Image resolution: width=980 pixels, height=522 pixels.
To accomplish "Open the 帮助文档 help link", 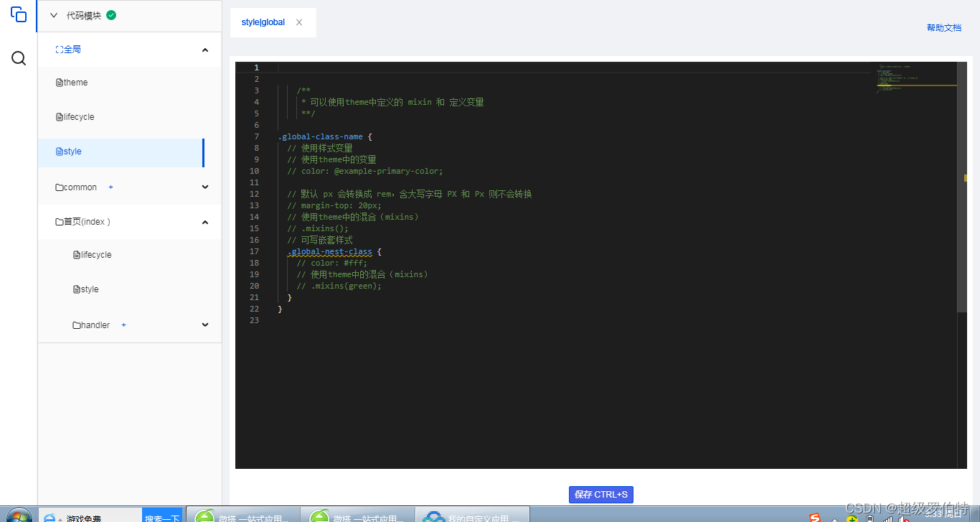I will coord(944,28).
